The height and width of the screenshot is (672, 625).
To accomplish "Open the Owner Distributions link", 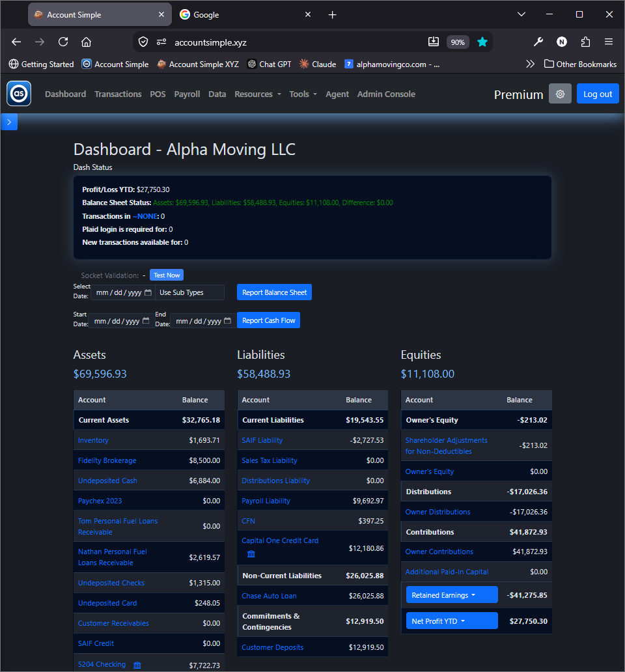I will 437,512.
